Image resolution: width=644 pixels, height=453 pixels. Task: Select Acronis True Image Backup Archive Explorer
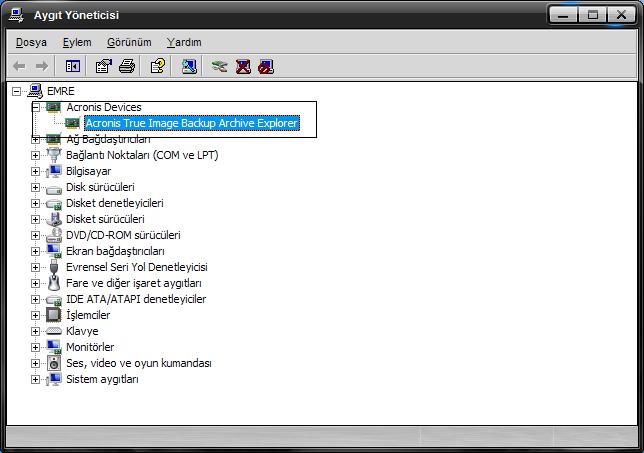point(191,123)
